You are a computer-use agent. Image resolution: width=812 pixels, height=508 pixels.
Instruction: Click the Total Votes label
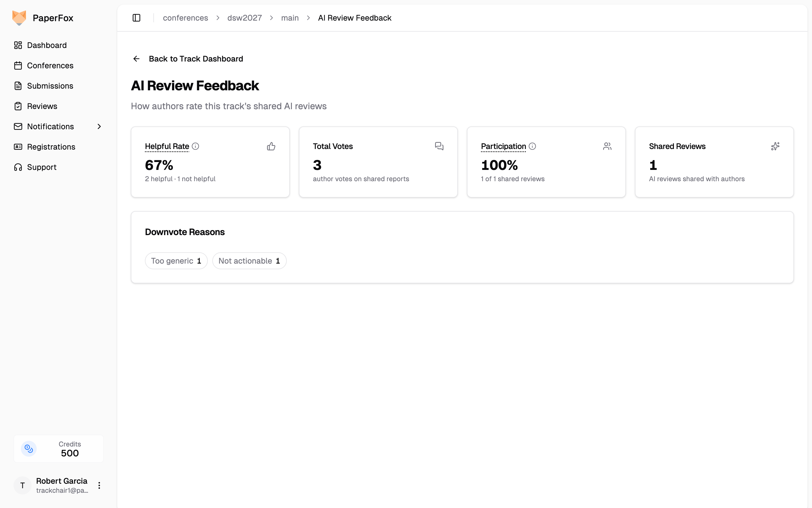tap(332, 146)
